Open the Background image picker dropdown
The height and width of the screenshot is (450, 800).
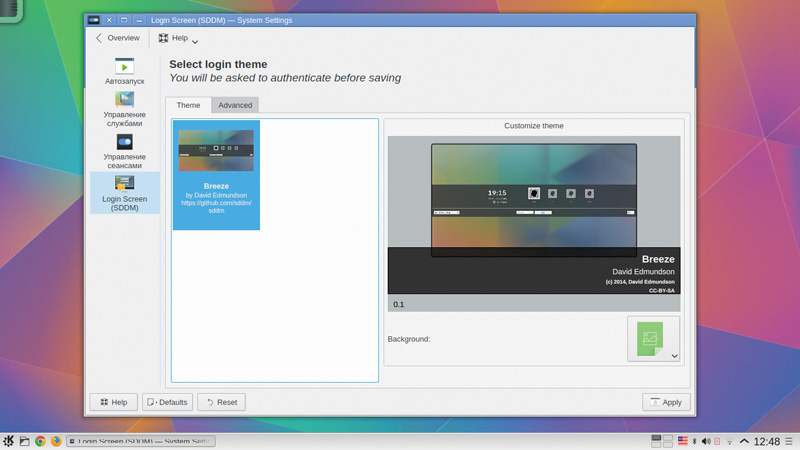tap(653, 339)
